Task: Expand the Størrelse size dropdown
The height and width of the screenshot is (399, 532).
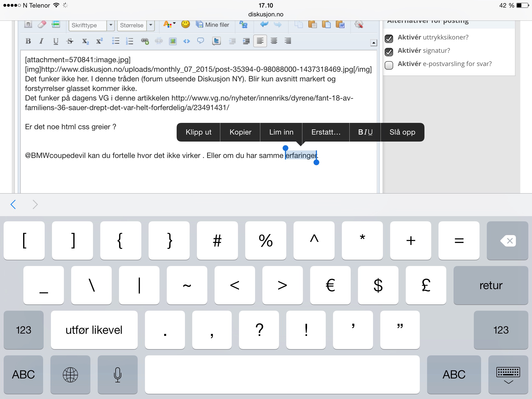Action: click(x=151, y=25)
